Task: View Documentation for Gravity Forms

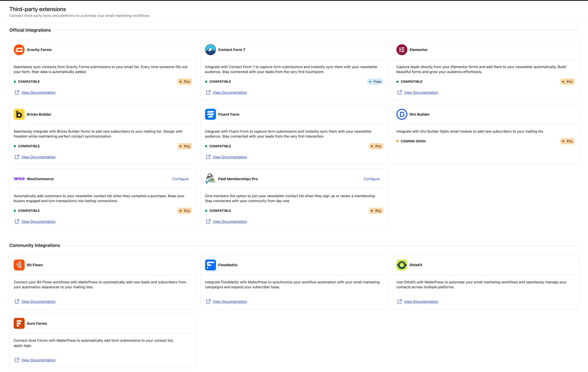Action: [38, 92]
